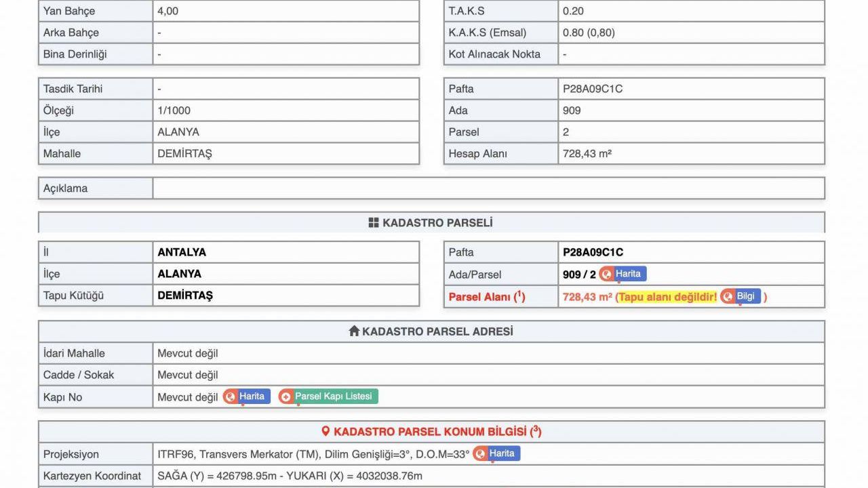
Task: Click the red 728,43 m² parcel area value
Action: pyautogui.click(x=587, y=297)
